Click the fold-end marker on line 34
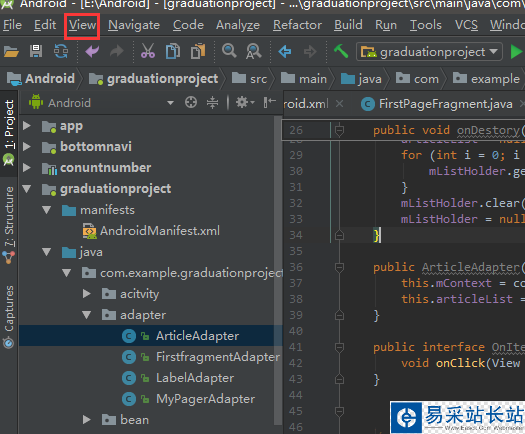525x434 pixels. [x=339, y=235]
